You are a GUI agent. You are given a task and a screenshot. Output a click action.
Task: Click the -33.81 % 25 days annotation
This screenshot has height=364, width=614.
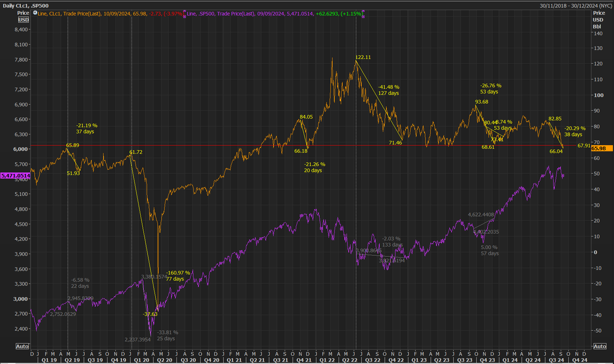click(x=168, y=335)
